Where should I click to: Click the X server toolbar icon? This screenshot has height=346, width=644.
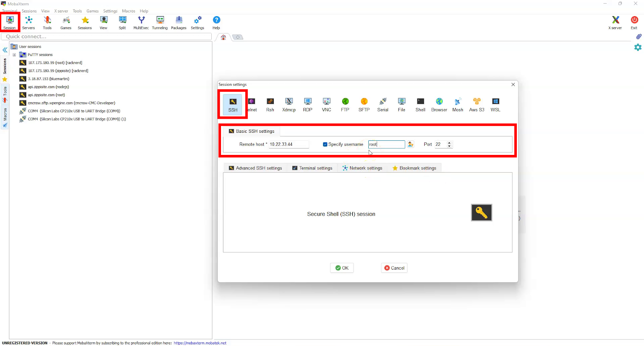(x=615, y=23)
